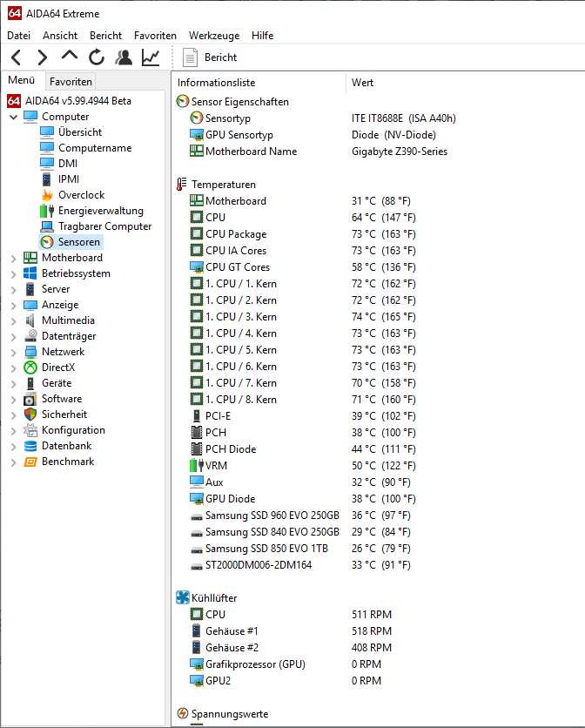Click the Tragbarer Computer laptop icon
Screen dimensions: 585x728
click(x=47, y=226)
